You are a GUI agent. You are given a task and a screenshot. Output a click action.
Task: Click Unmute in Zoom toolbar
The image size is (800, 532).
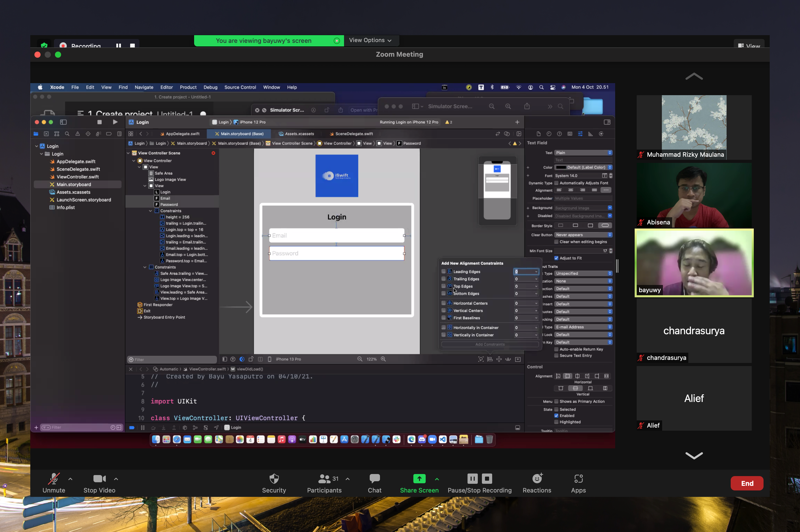tap(54, 484)
